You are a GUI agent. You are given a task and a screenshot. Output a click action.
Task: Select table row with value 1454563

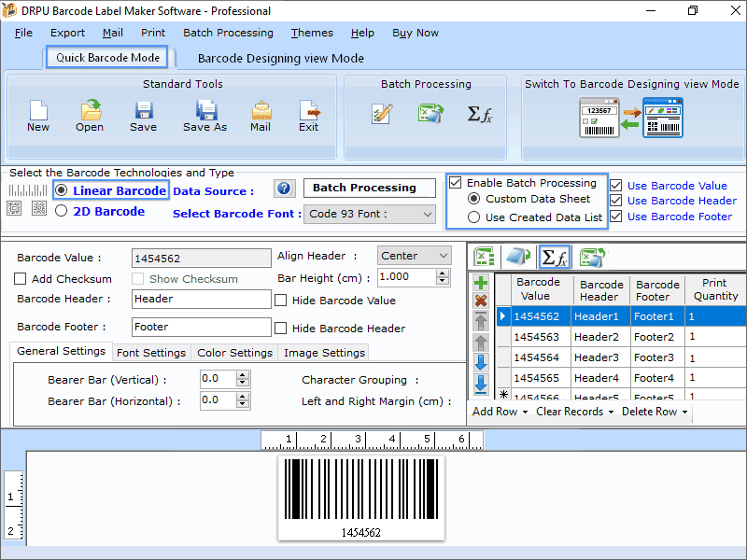coord(621,337)
